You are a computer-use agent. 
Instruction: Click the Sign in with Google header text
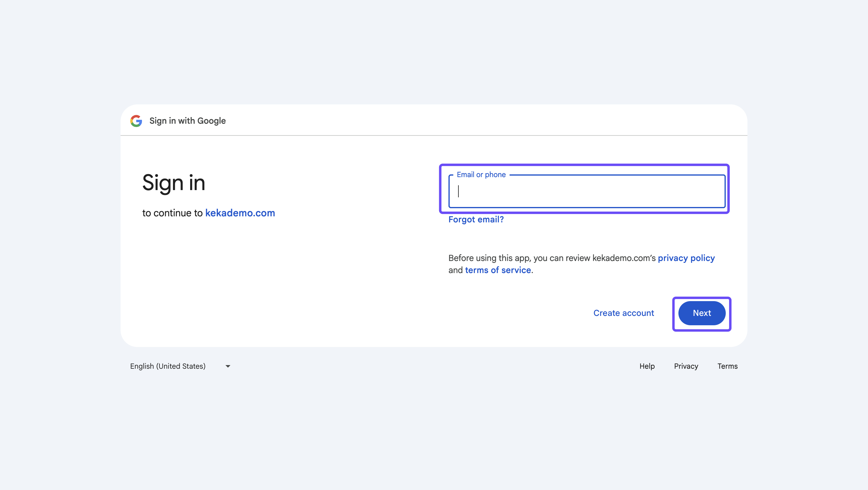(187, 121)
